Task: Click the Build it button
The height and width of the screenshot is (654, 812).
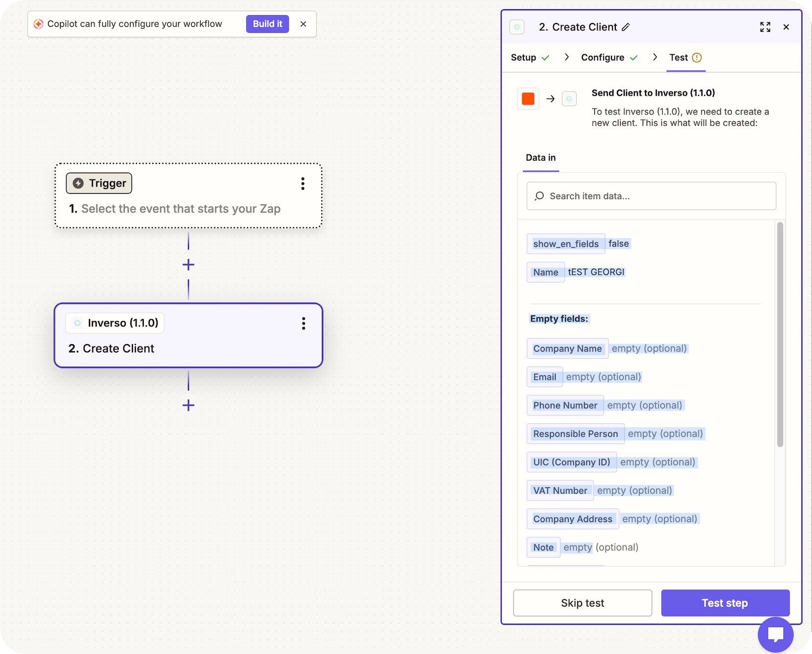Action: (x=268, y=24)
